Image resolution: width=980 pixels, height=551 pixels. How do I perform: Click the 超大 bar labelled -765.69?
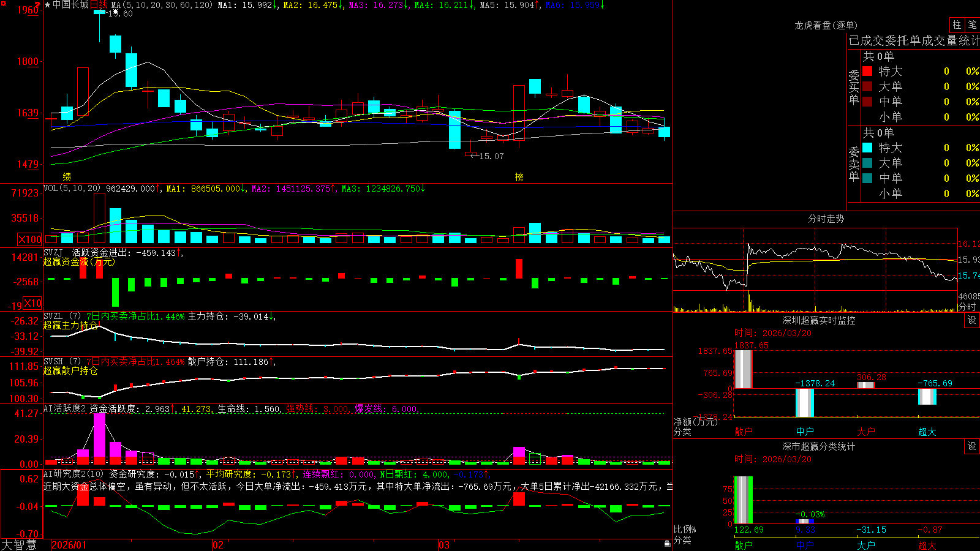(927, 397)
